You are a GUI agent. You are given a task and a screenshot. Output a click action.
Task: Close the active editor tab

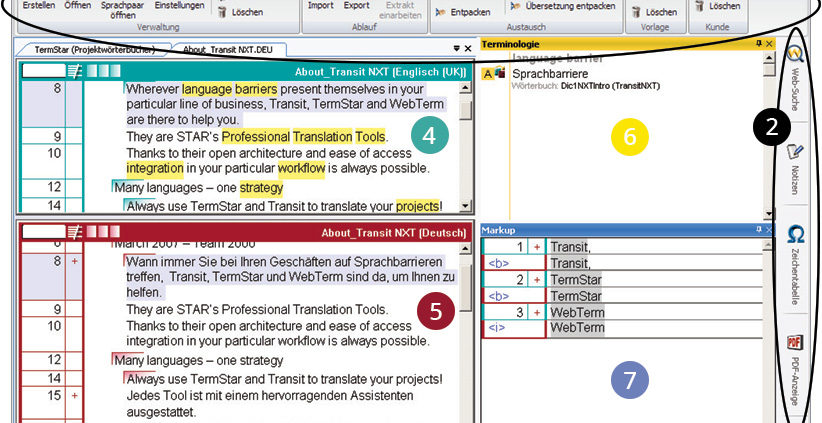(468, 48)
